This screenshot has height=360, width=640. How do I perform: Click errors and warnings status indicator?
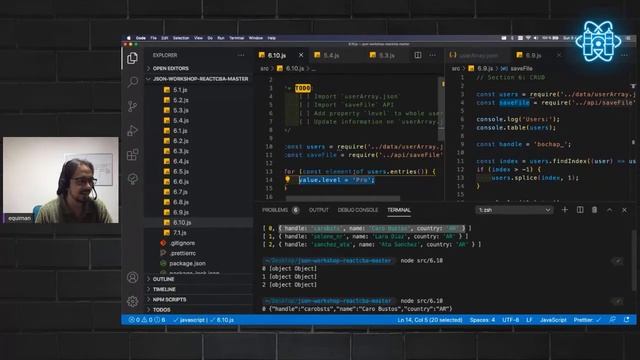tap(147, 320)
